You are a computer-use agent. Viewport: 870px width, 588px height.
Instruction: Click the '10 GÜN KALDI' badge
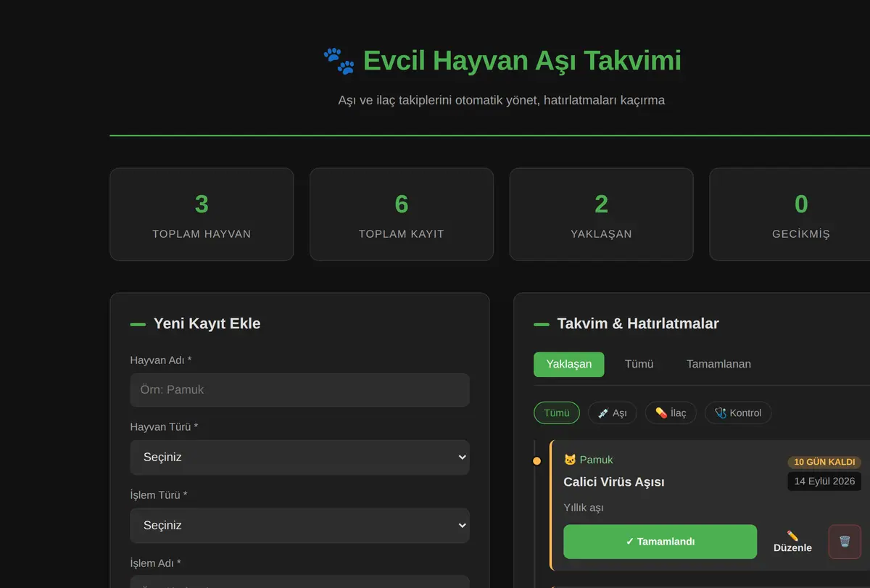pos(824,462)
